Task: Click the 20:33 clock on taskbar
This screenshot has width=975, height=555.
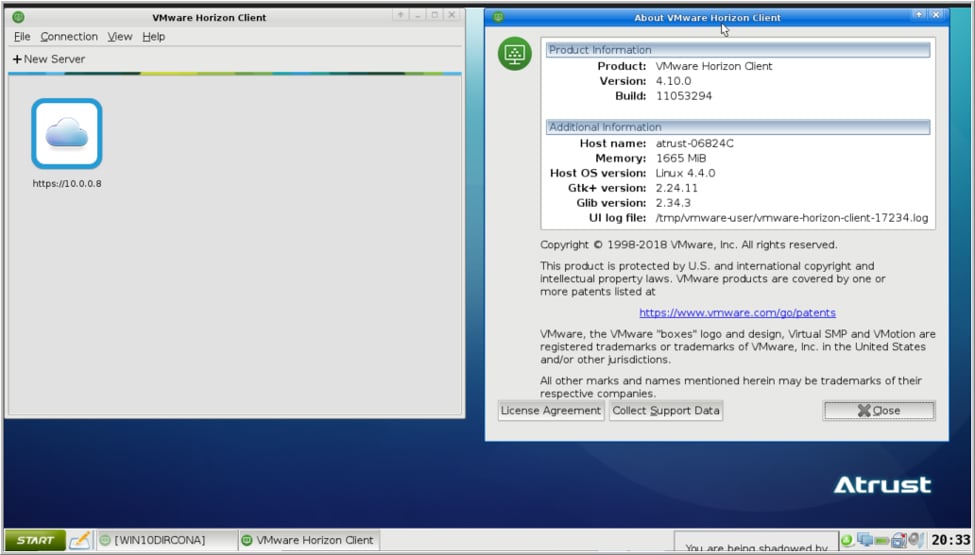Action: tap(950, 540)
